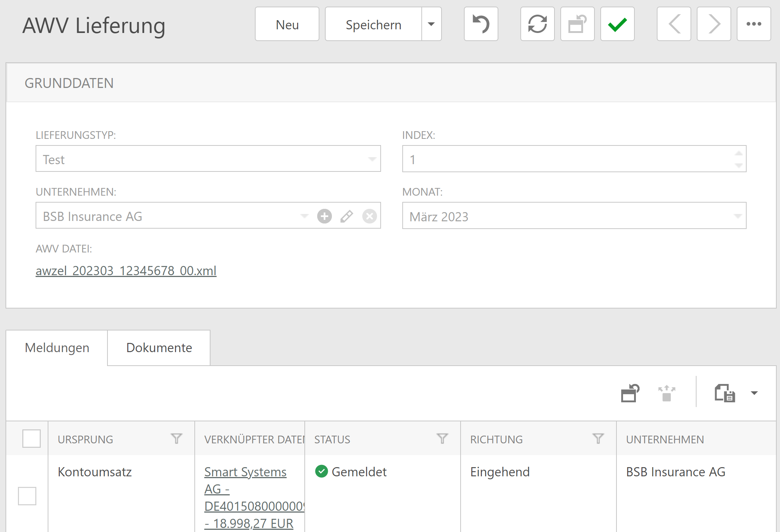
Task: Select the Meldungen tab
Action: (57, 348)
